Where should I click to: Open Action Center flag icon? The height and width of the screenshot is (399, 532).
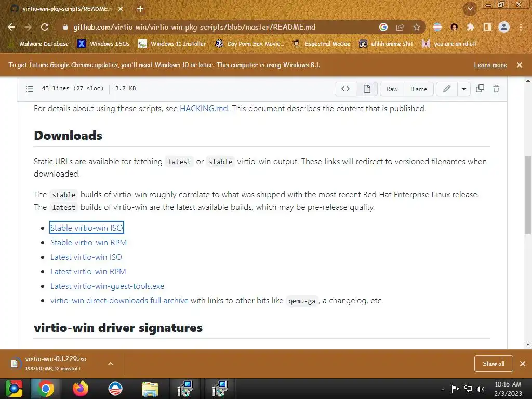click(x=455, y=389)
